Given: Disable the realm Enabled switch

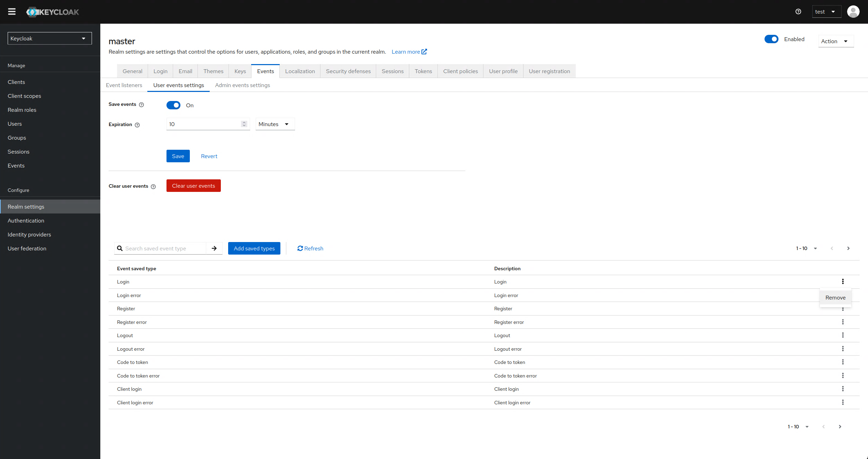Looking at the screenshot, I should [771, 39].
